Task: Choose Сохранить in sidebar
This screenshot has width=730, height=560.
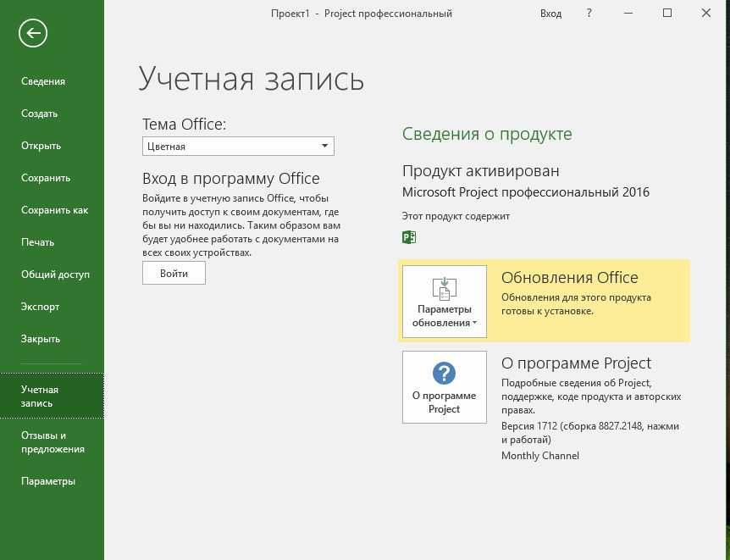Action: pyautogui.click(x=46, y=178)
